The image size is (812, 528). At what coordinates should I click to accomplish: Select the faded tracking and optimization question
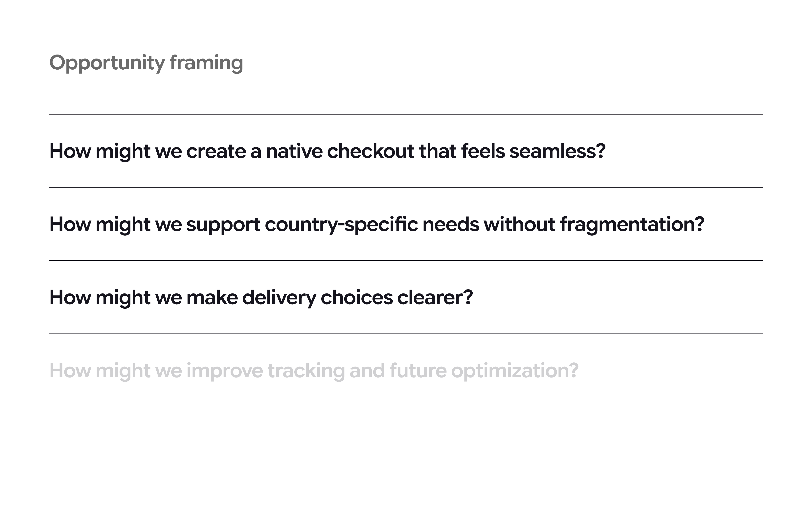pos(314,371)
